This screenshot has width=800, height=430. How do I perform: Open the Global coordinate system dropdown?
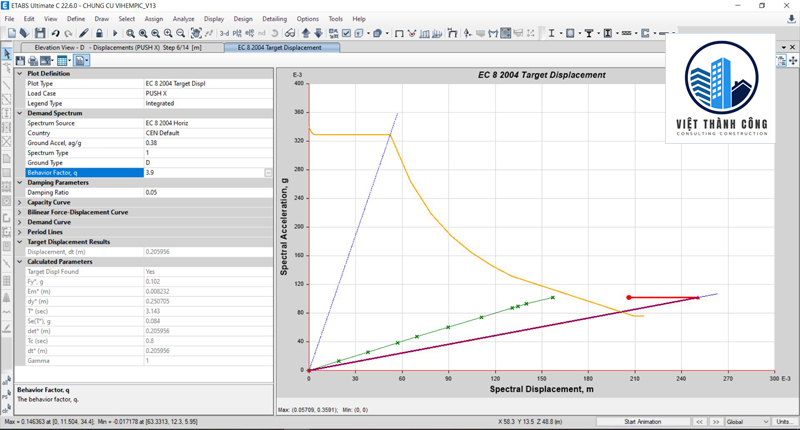(x=746, y=422)
